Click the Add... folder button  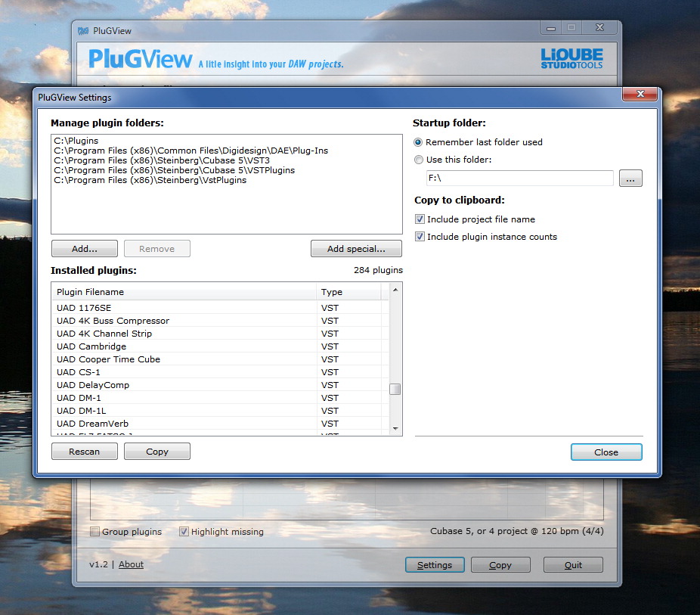(85, 249)
